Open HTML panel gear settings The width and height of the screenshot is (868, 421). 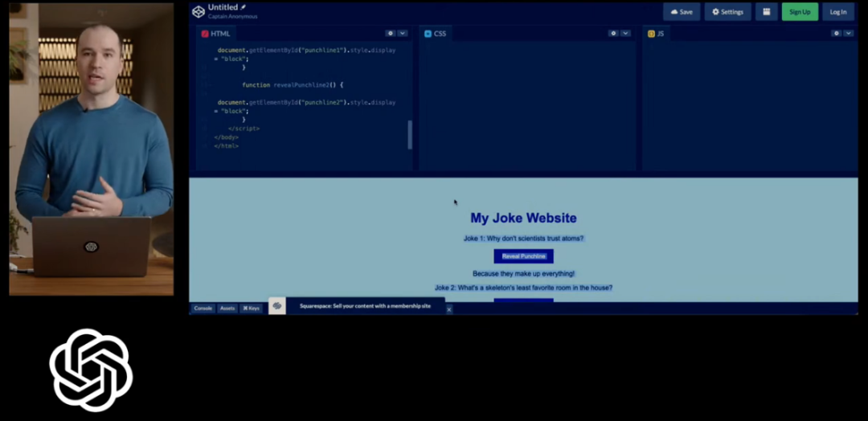[391, 33]
